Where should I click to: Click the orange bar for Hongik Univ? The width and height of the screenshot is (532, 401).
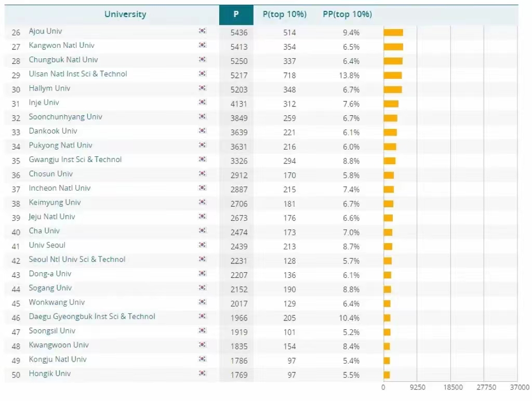coord(387,375)
